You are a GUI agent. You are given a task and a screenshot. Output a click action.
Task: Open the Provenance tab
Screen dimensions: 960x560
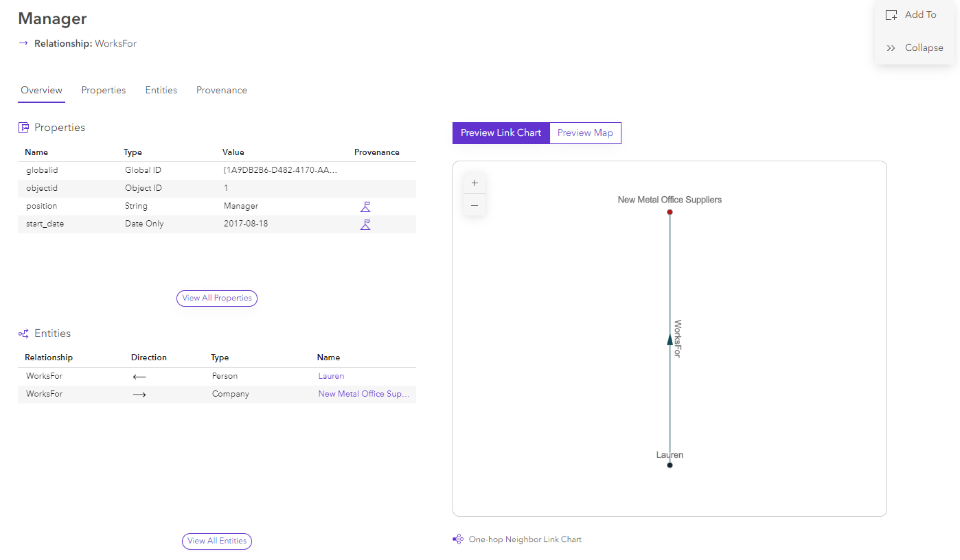222,90
